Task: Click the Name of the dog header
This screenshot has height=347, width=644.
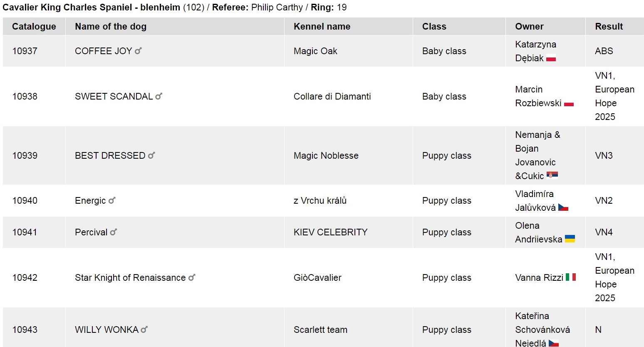Action: click(111, 26)
